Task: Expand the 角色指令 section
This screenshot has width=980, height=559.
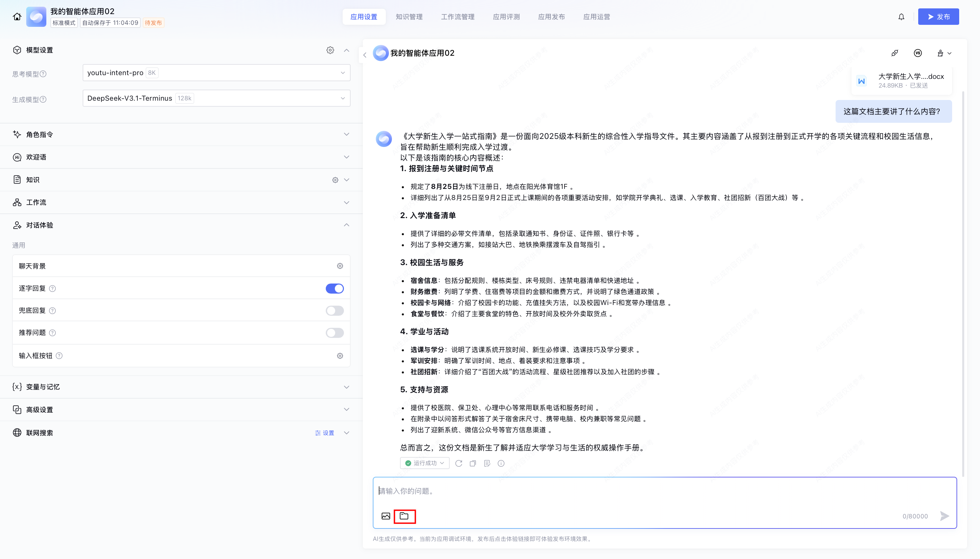Action: click(x=181, y=134)
